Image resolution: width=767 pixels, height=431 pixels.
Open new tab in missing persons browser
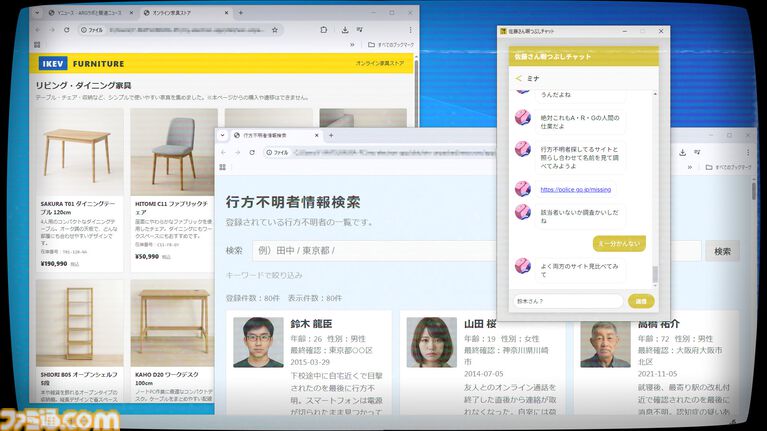[x=331, y=135]
